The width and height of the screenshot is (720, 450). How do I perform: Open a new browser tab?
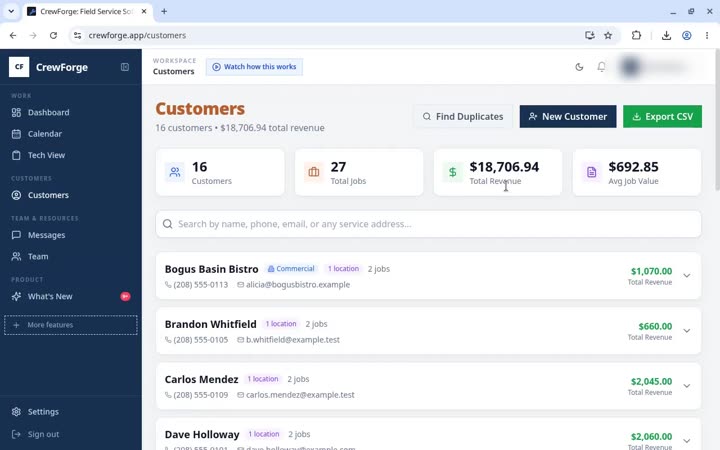[164, 11]
